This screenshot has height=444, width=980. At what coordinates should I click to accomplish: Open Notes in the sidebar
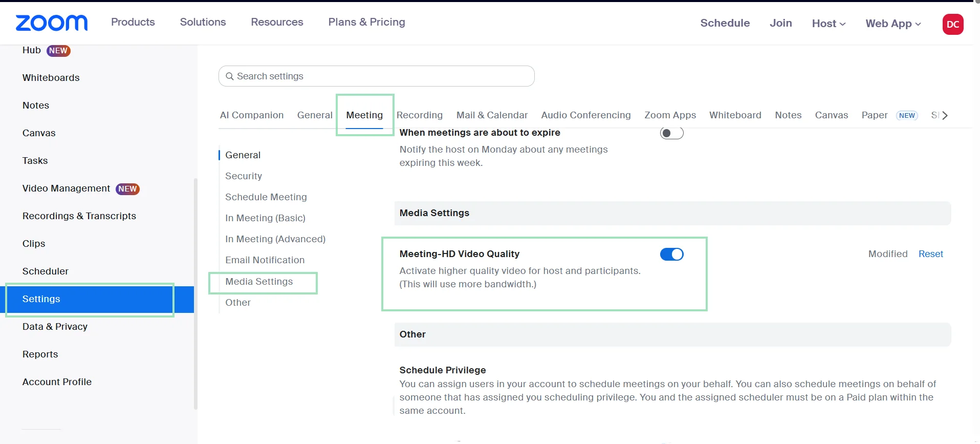(x=36, y=105)
